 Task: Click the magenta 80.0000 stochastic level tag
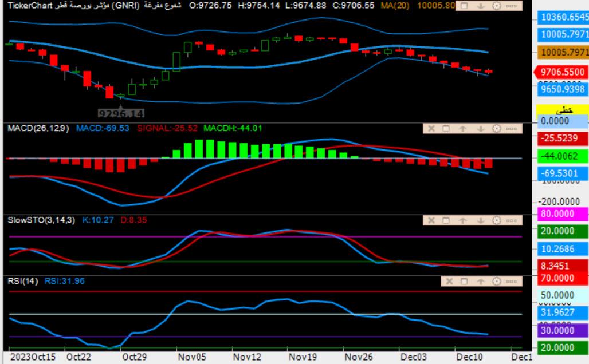click(562, 214)
